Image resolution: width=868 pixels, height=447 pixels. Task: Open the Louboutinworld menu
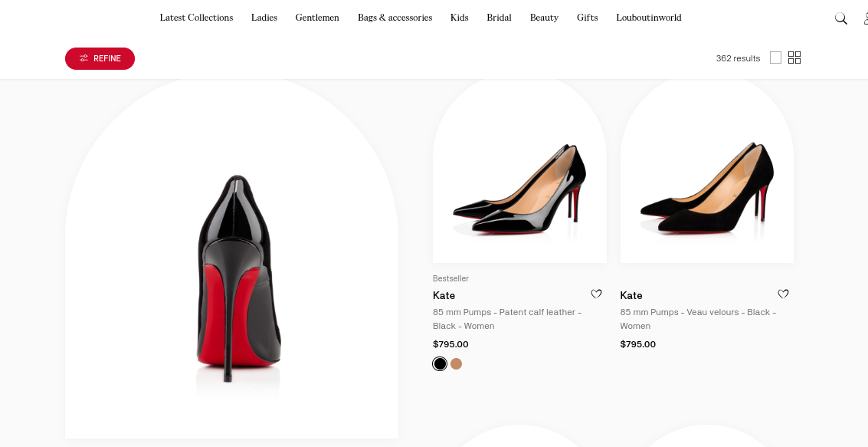[x=649, y=18]
